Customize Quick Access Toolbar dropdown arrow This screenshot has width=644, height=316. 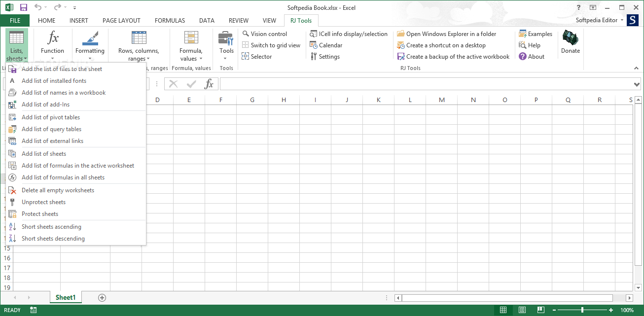pyautogui.click(x=74, y=8)
